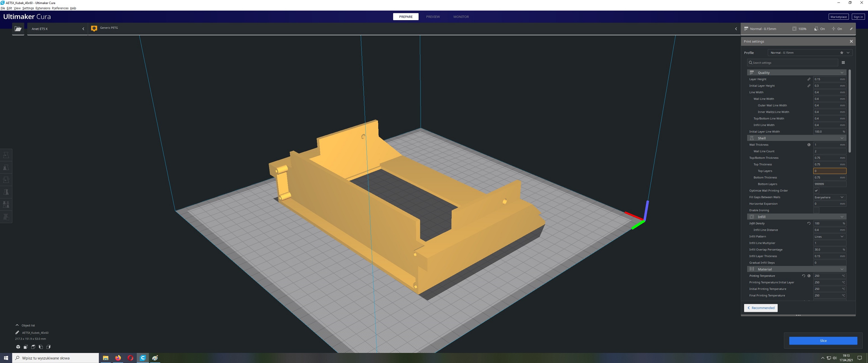Open the File menu
868x363 pixels.
[x=3, y=8]
